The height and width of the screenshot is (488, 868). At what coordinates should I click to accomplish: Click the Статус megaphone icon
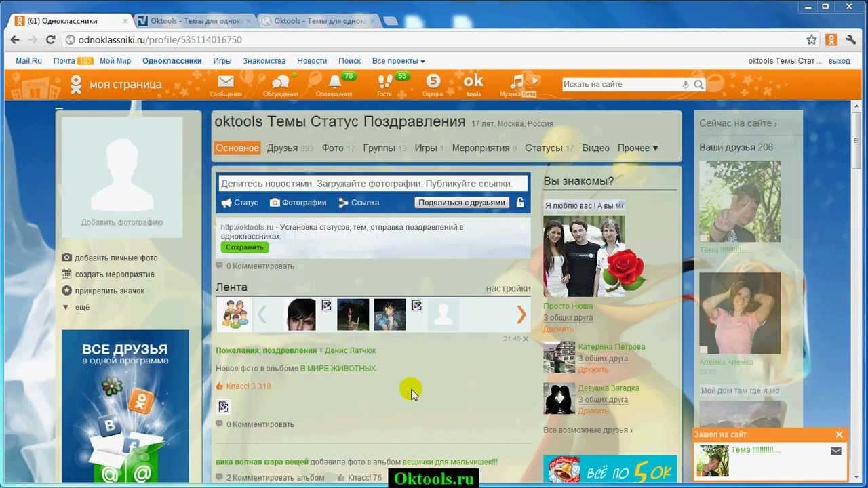(x=226, y=203)
